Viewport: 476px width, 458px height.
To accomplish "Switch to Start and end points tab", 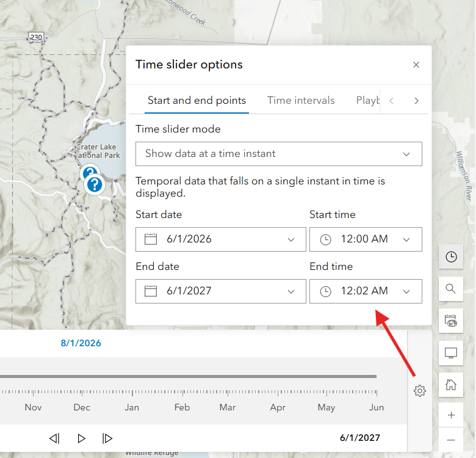I will (x=197, y=101).
